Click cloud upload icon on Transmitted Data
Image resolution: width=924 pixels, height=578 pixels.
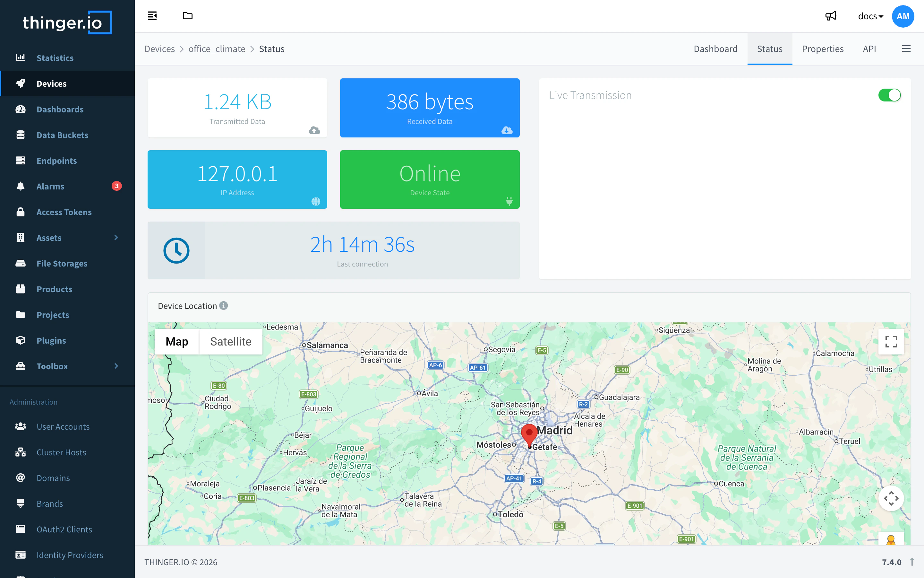click(314, 130)
